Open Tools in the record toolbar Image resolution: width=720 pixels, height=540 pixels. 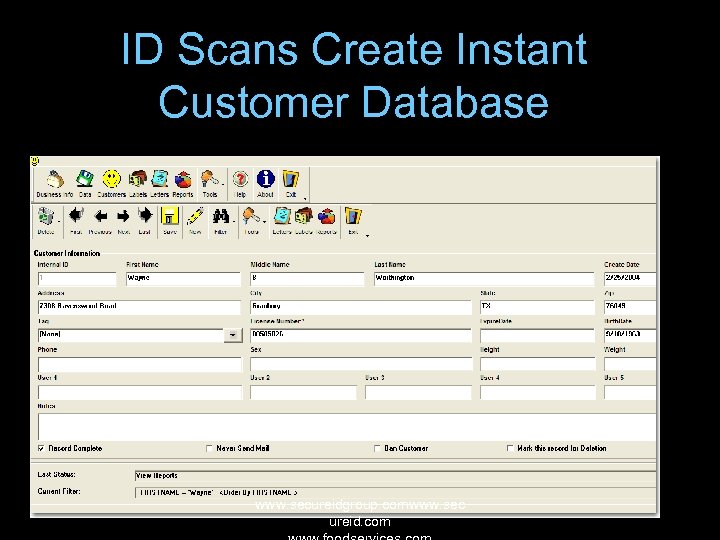pyautogui.click(x=251, y=221)
